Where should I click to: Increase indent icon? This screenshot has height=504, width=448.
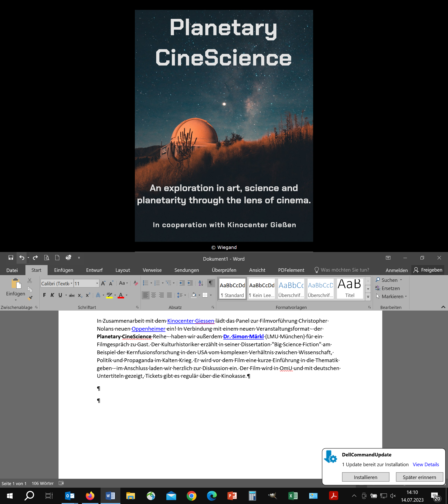[x=190, y=283]
